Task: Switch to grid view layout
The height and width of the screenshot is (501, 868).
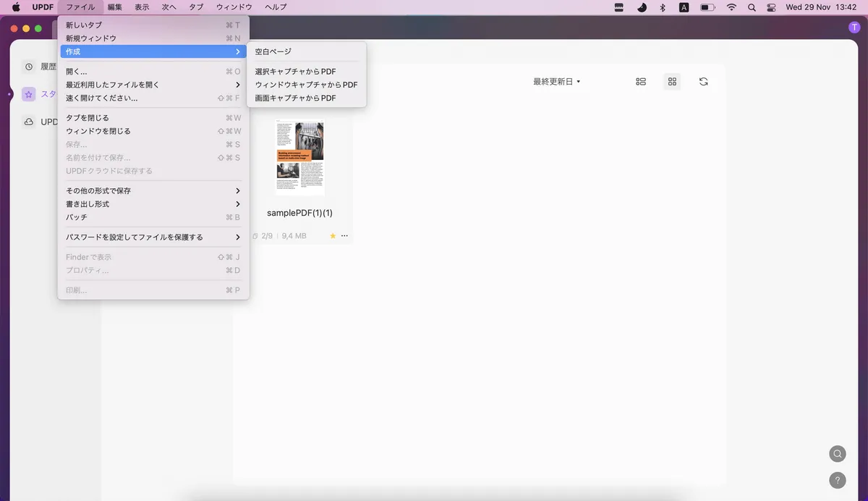Action: coord(672,82)
